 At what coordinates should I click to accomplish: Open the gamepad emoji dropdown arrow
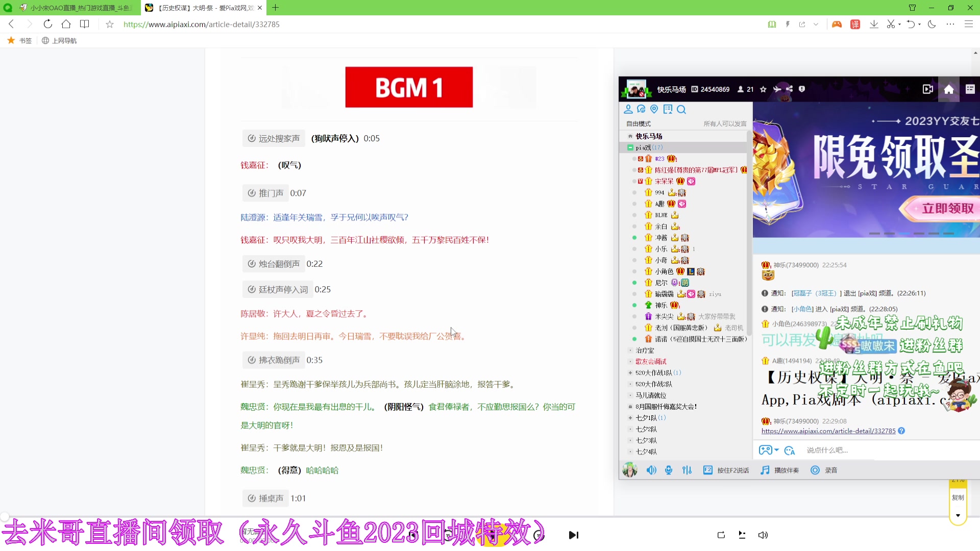[x=777, y=450]
